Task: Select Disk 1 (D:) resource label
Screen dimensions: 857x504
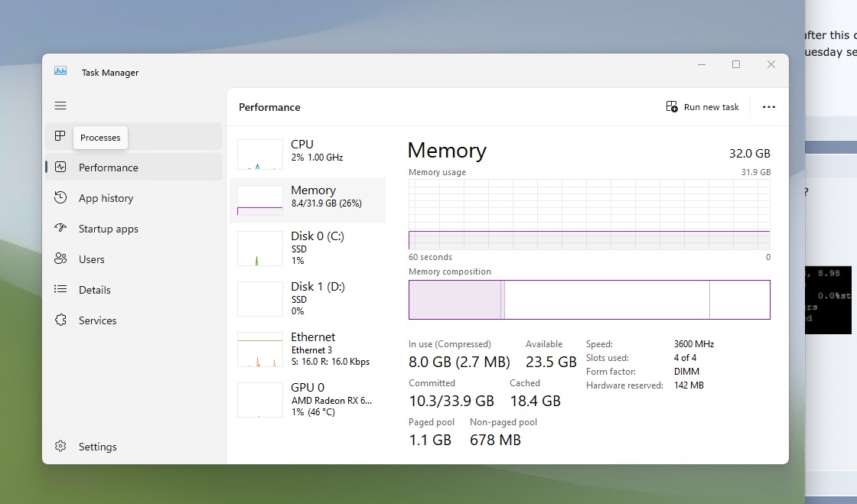Action: point(318,287)
